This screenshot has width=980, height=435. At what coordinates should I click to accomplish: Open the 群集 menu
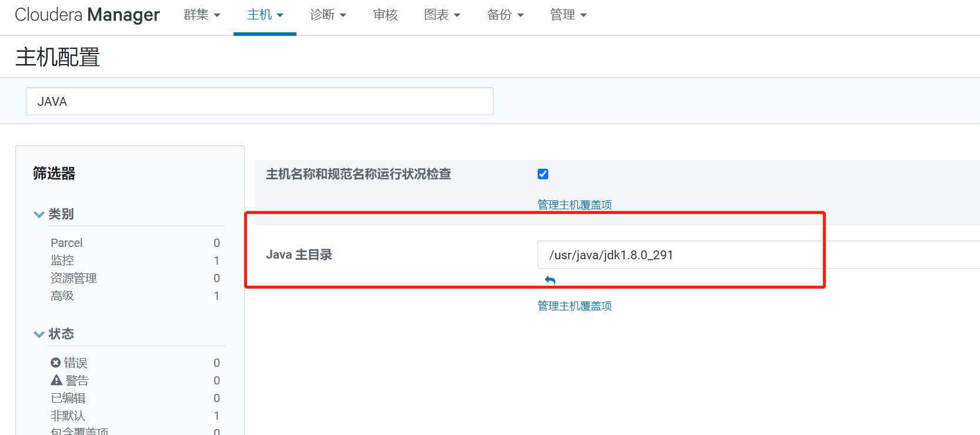pos(202,15)
